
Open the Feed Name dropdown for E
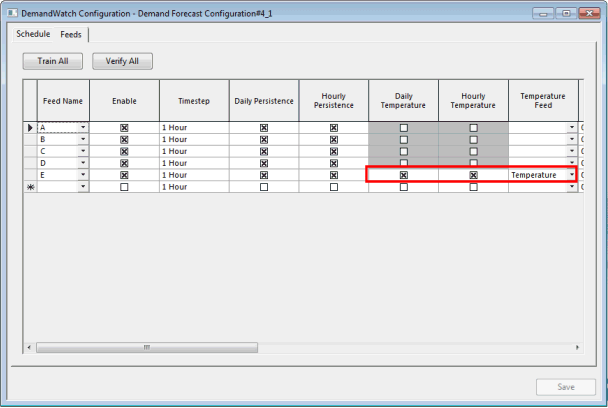pos(83,175)
